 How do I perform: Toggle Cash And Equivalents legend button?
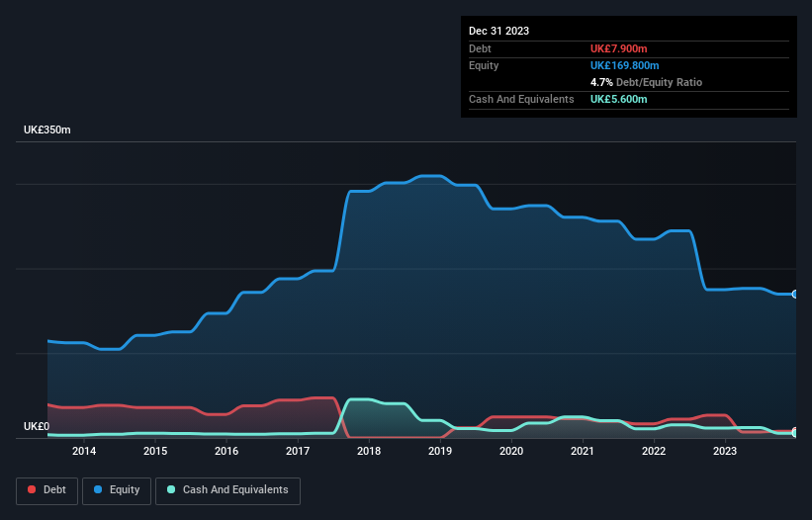point(227,490)
